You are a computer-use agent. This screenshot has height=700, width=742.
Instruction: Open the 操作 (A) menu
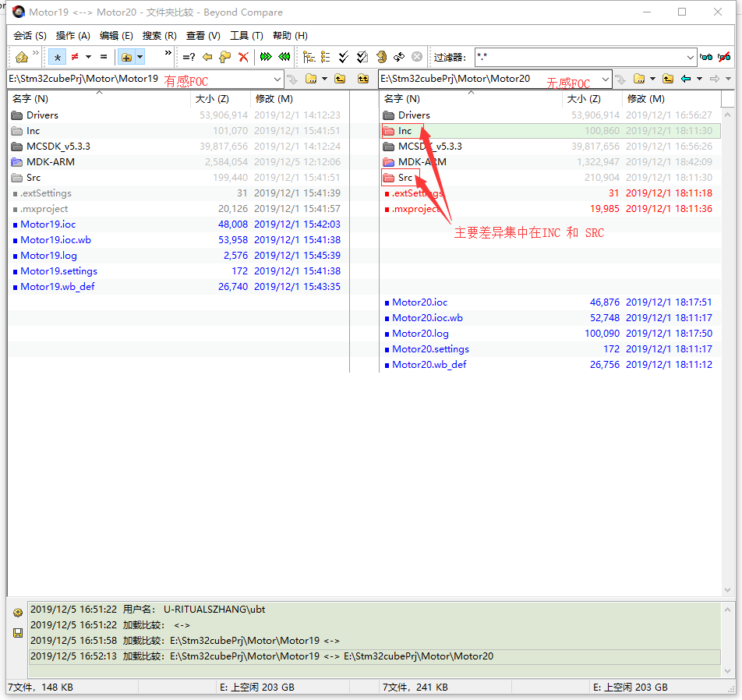[73, 36]
